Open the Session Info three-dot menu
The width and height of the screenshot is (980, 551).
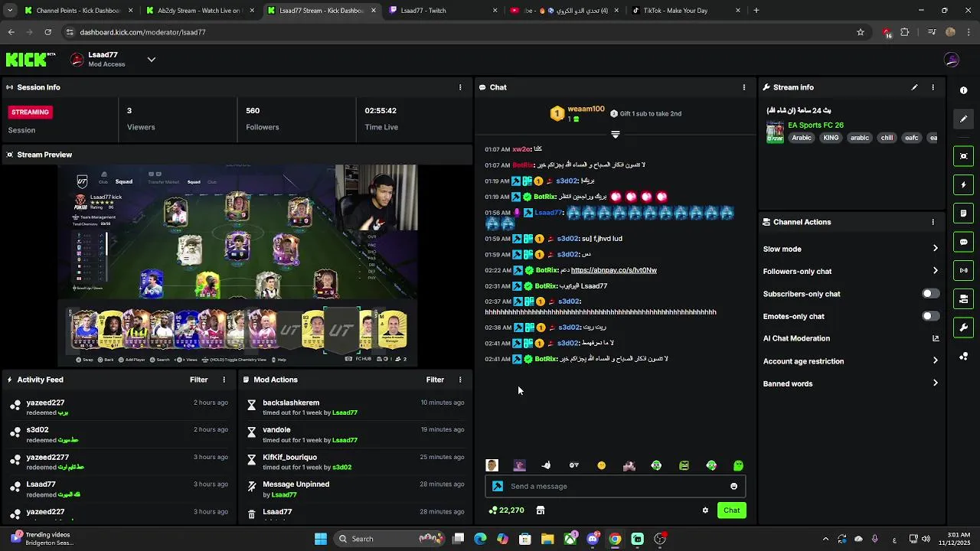[x=460, y=87]
